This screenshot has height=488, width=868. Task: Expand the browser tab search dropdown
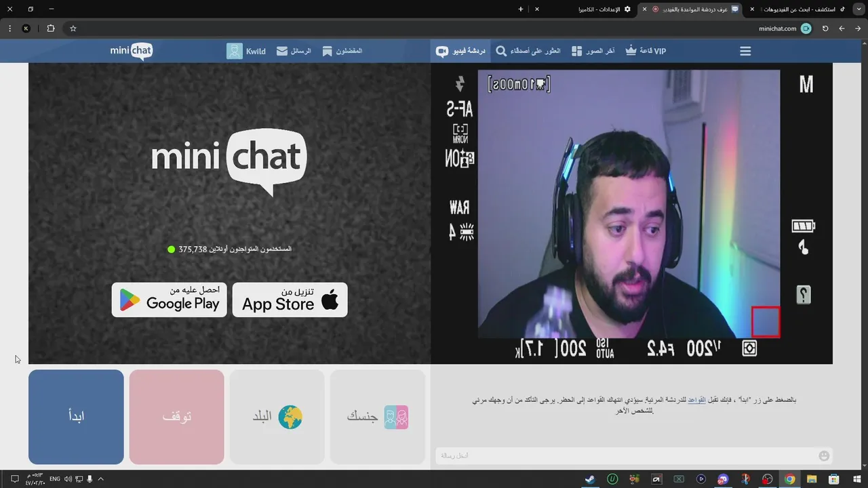pyautogui.click(x=858, y=9)
